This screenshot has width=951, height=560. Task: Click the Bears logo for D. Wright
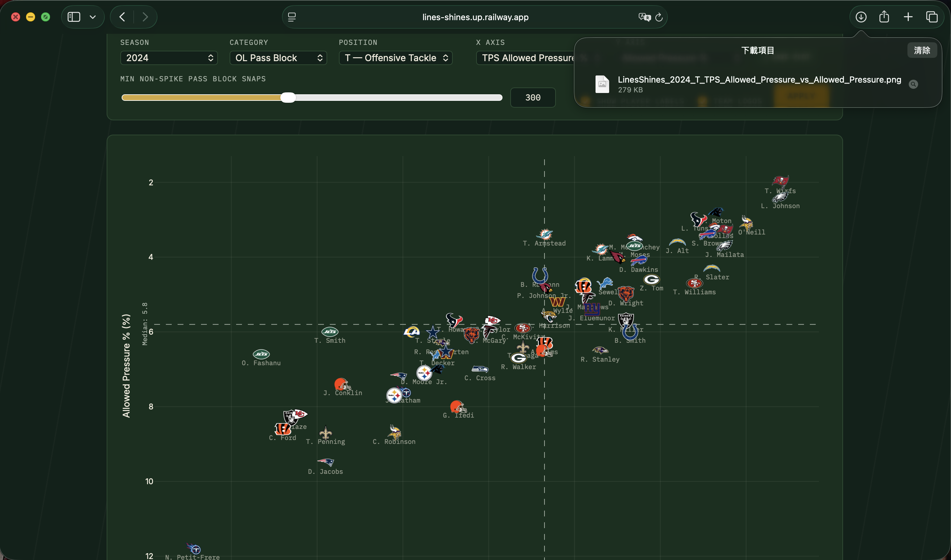point(626,294)
